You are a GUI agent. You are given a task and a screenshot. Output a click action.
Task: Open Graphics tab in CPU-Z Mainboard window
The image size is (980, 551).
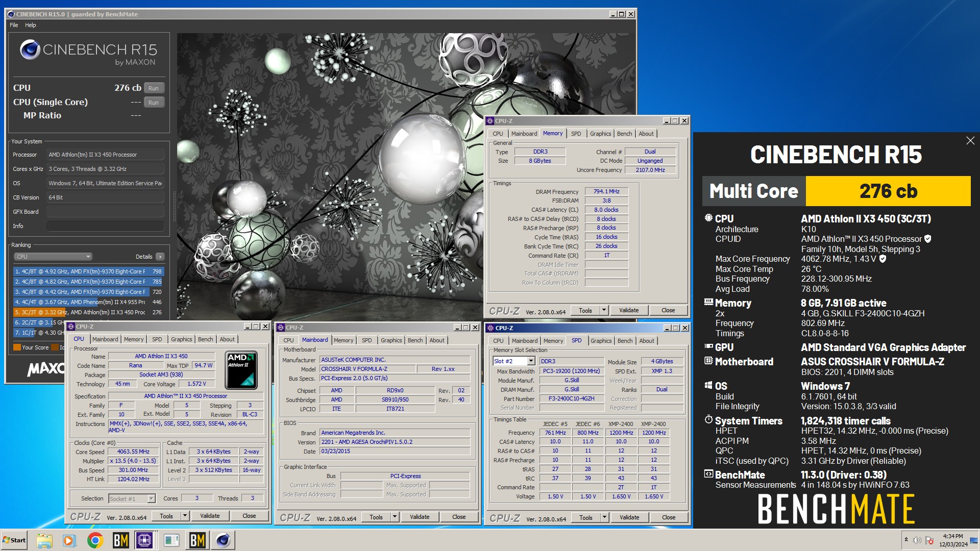tap(391, 340)
